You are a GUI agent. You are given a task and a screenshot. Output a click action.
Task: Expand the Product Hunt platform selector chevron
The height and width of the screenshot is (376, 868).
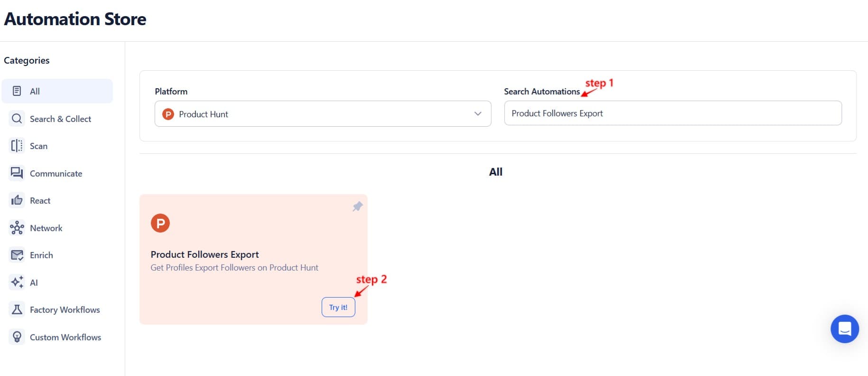(x=476, y=114)
